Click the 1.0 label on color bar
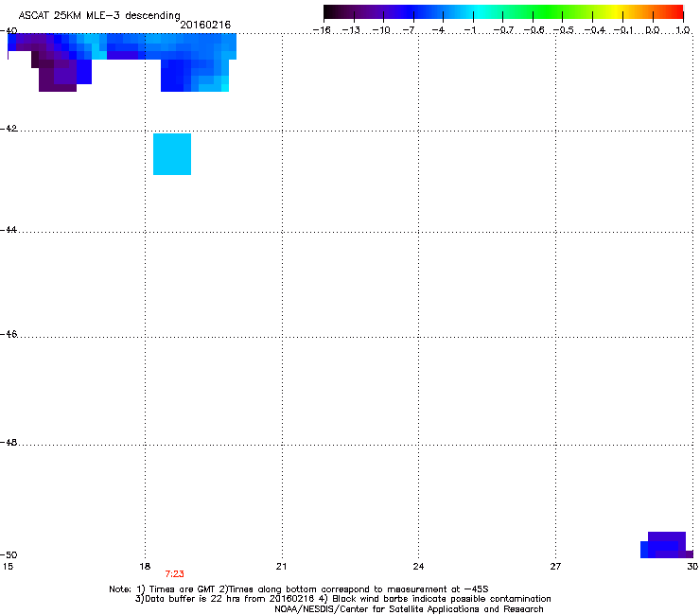 pos(683,30)
